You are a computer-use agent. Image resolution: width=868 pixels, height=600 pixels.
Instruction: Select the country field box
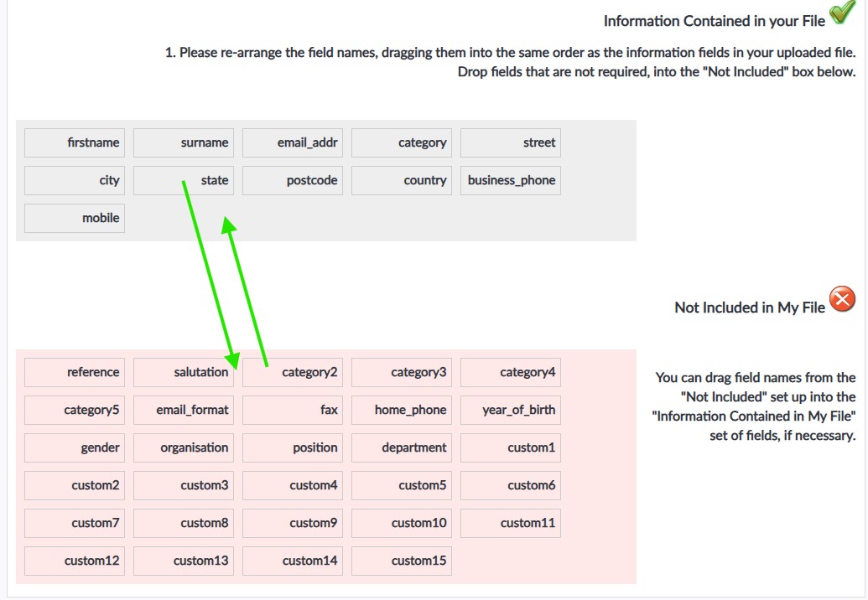point(402,180)
